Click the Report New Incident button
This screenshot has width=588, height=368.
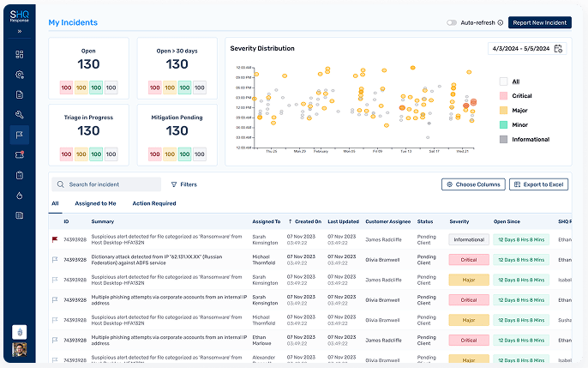(x=540, y=22)
